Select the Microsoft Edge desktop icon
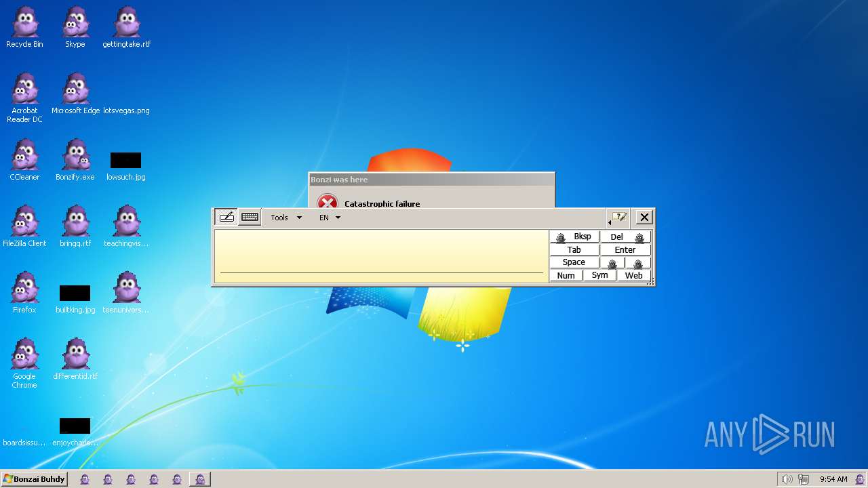The image size is (868, 488). click(x=75, y=94)
